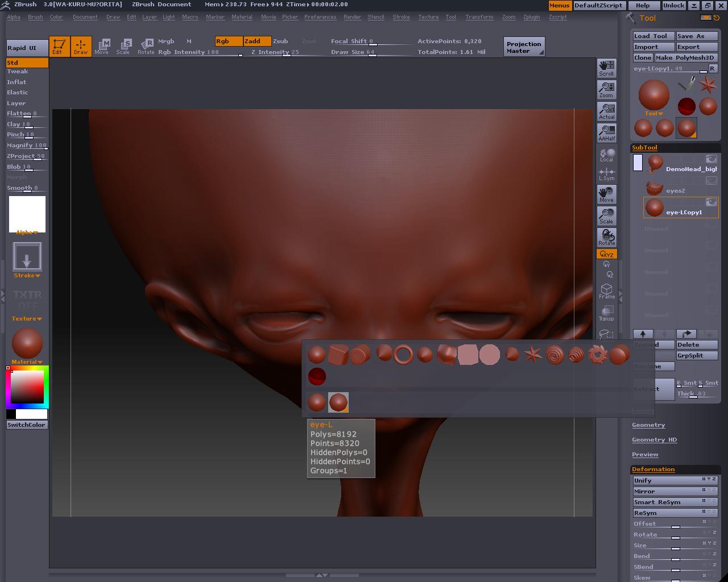This screenshot has width=728, height=582.
Task: Toggle the Rgb paint mode
Action: pyautogui.click(x=229, y=41)
